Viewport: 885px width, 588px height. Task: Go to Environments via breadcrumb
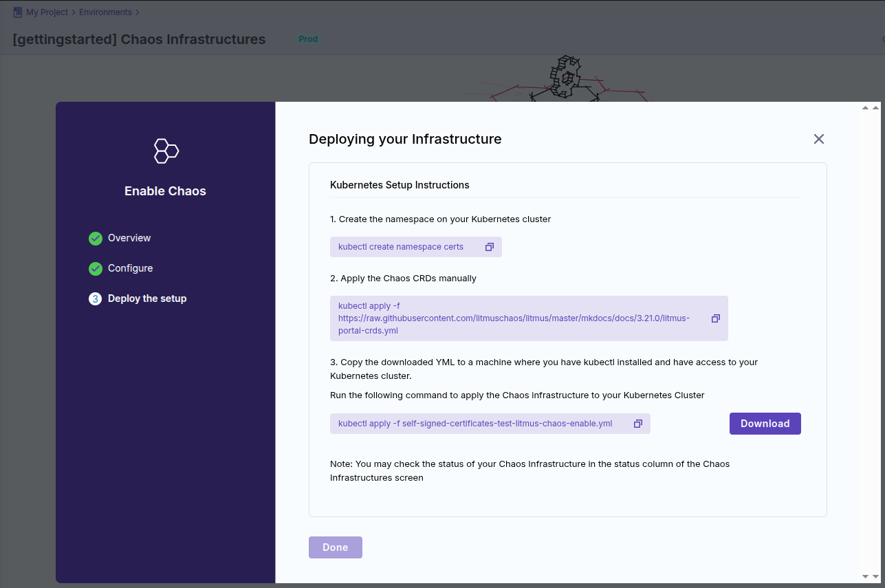point(105,12)
